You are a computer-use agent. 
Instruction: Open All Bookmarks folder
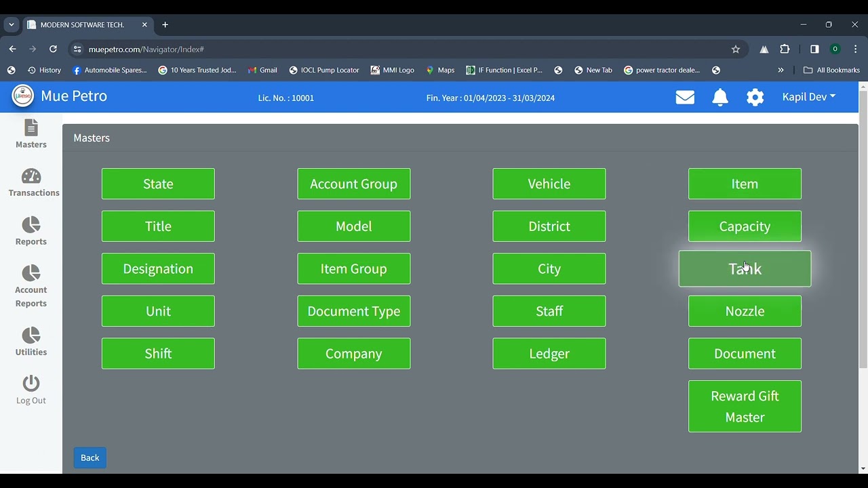pos(831,70)
